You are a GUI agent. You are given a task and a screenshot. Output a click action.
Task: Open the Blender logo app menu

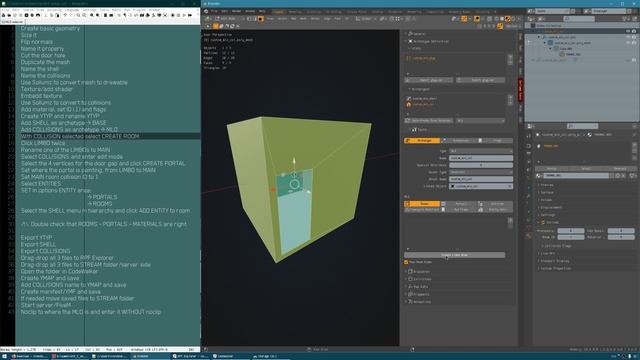206,11
